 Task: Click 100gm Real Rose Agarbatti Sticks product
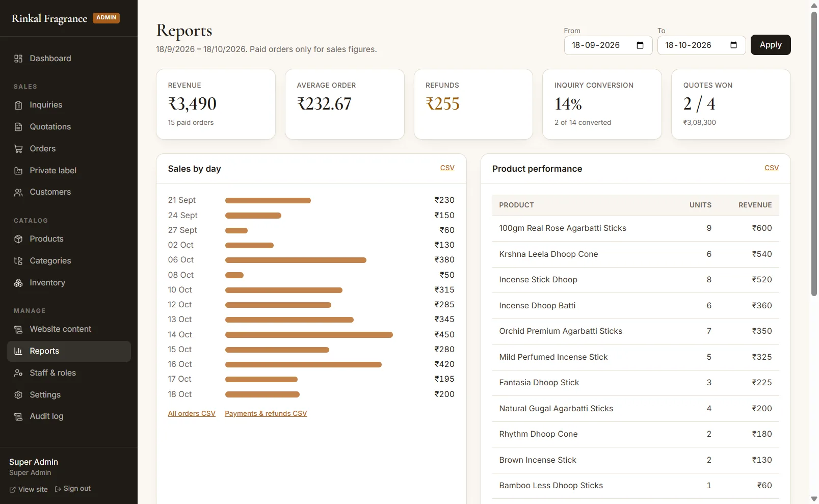pyautogui.click(x=562, y=228)
